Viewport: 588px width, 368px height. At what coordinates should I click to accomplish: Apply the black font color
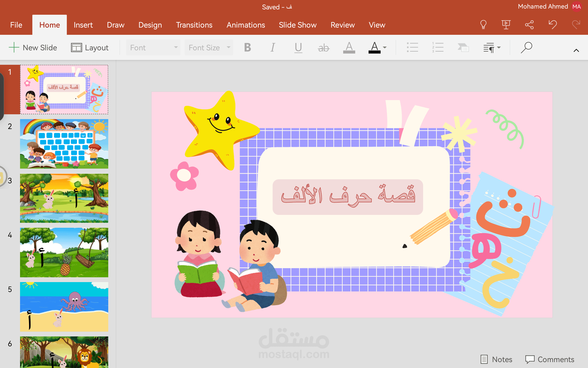(x=374, y=48)
